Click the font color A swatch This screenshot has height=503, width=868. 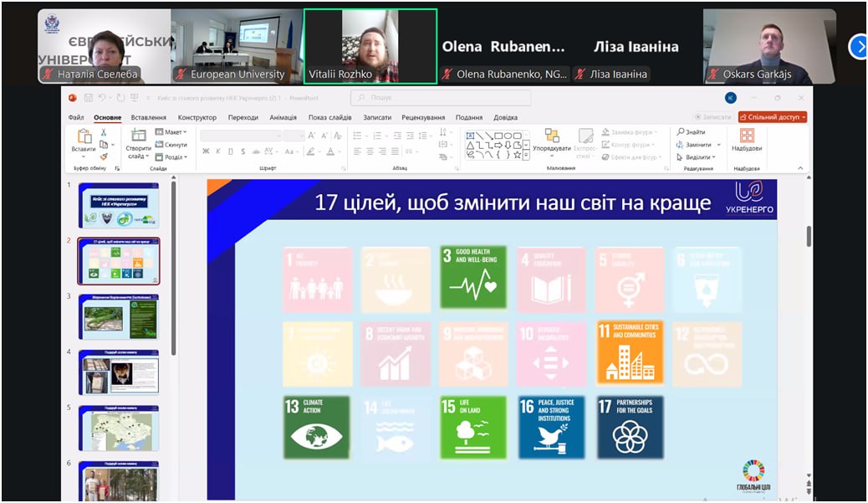click(x=330, y=151)
